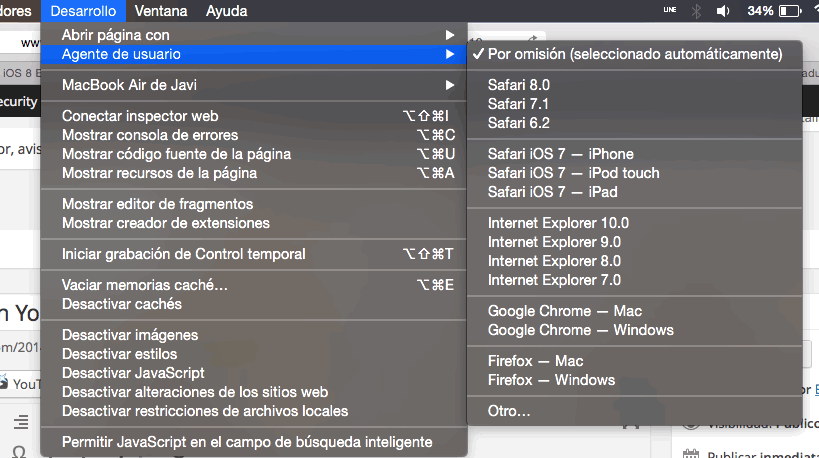Toggle Permitir JavaScript en campo de búsqueda inteligente
Viewport: 819px width, 458px height.
point(254,442)
